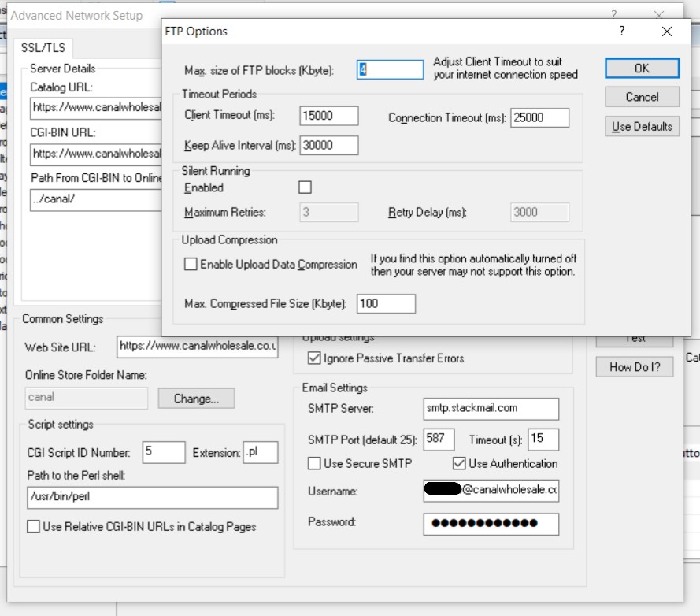Open the How Do I? help button
The height and width of the screenshot is (616, 700).
635,366
